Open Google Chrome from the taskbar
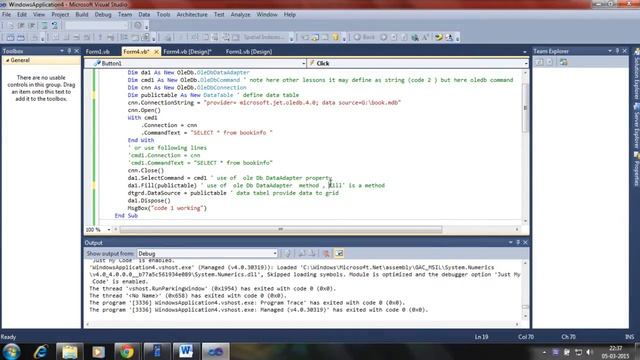The width and height of the screenshot is (640, 360). pyautogui.click(x=127, y=351)
